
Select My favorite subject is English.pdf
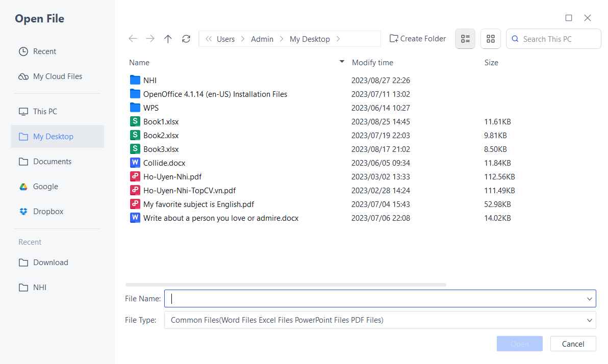(198, 204)
